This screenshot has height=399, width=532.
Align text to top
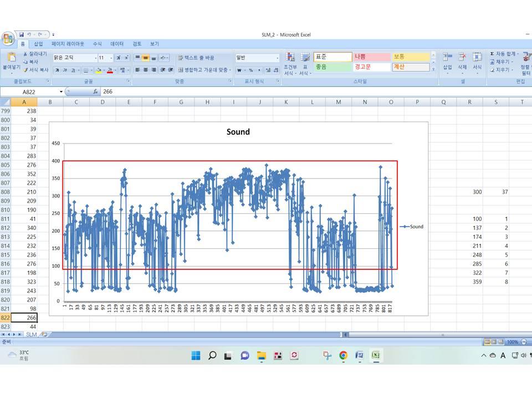(x=137, y=58)
